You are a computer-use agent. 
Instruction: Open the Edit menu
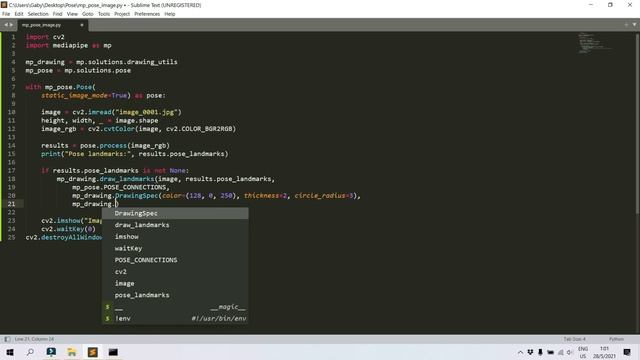[x=19, y=14]
